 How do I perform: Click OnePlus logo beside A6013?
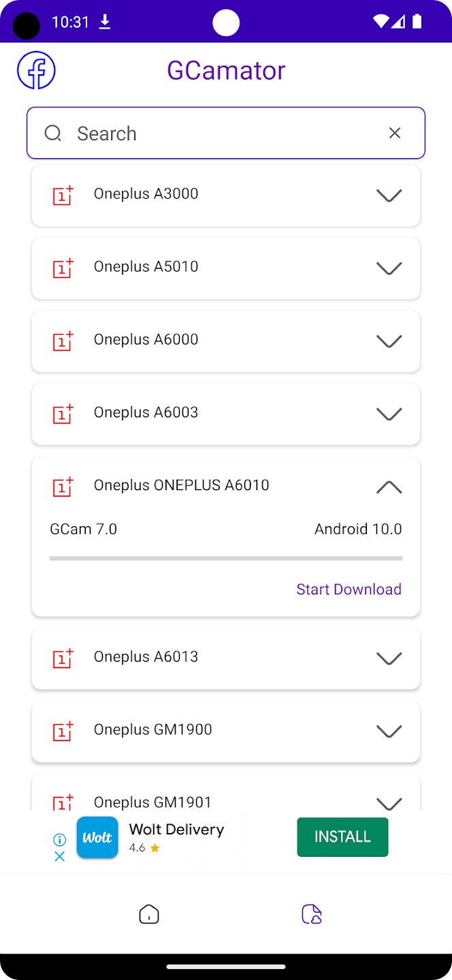63,657
